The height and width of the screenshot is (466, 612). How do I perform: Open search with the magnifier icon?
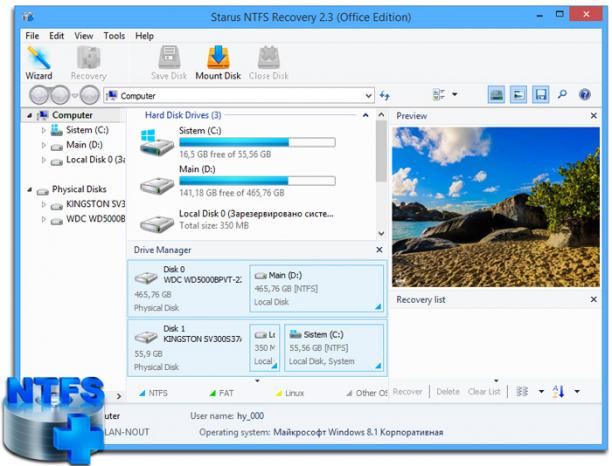562,94
